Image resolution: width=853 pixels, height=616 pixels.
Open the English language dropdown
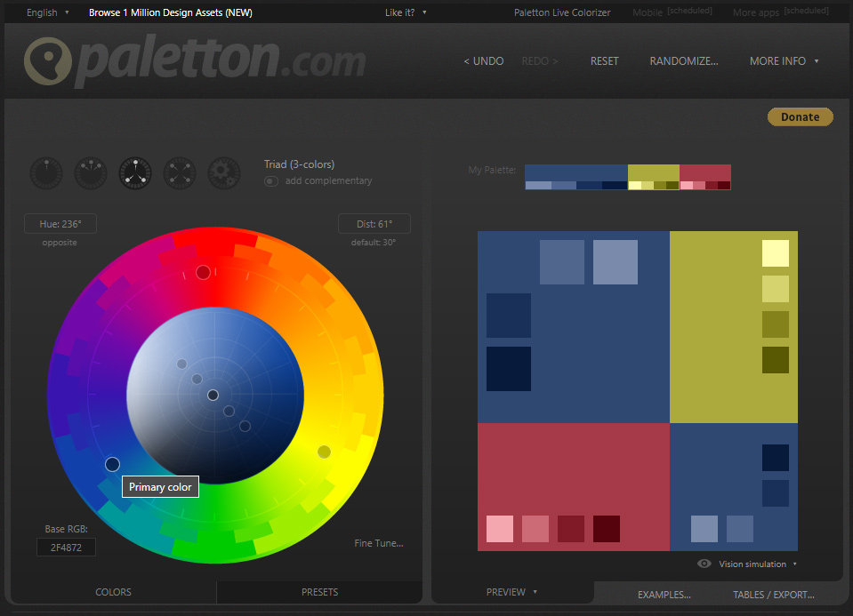point(48,12)
